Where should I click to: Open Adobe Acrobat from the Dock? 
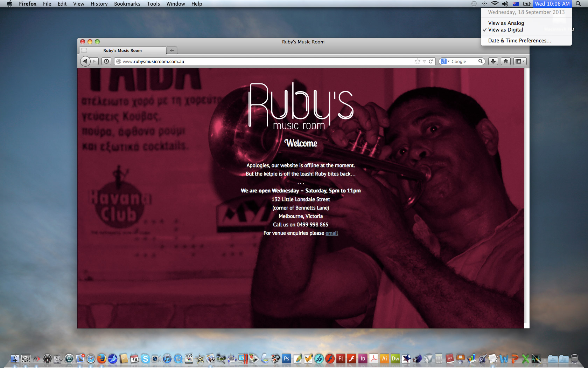pyautogui.click(x=373, y=359)
